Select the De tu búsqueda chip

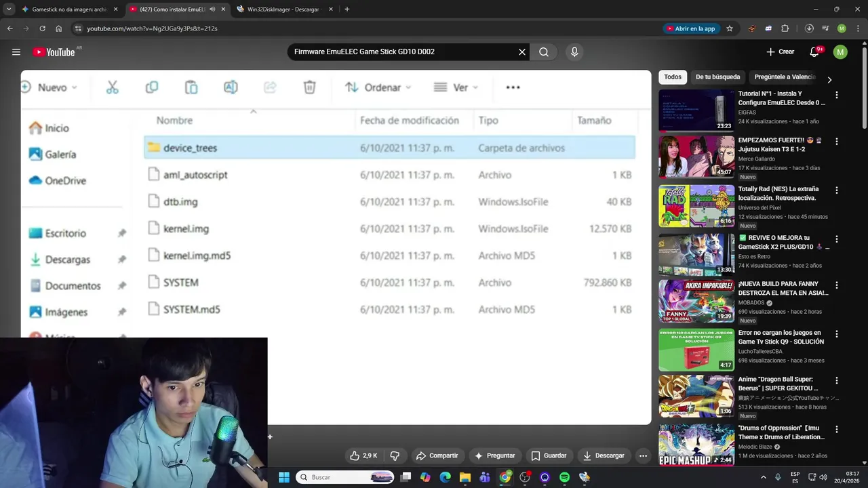[x=717, y=77]
